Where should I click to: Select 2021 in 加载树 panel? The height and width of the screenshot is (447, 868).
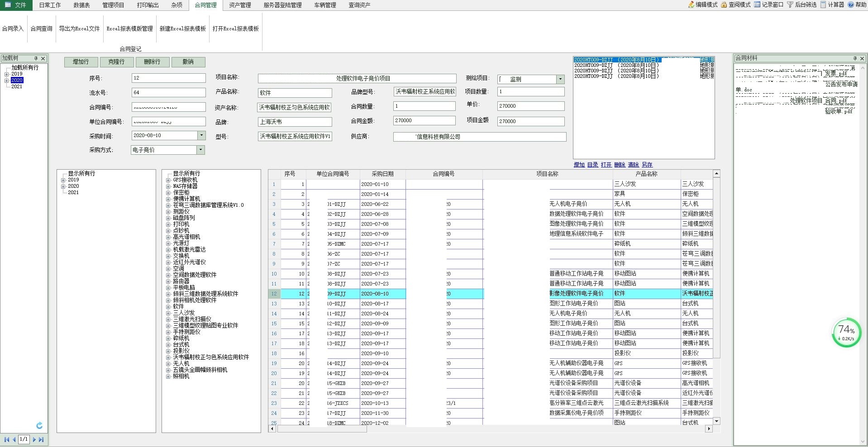(17, 86)
